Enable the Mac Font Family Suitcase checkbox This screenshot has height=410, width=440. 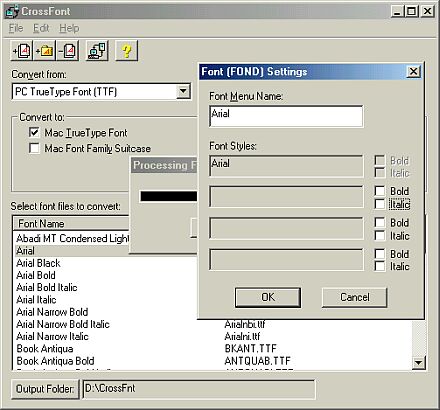(34, 148)
